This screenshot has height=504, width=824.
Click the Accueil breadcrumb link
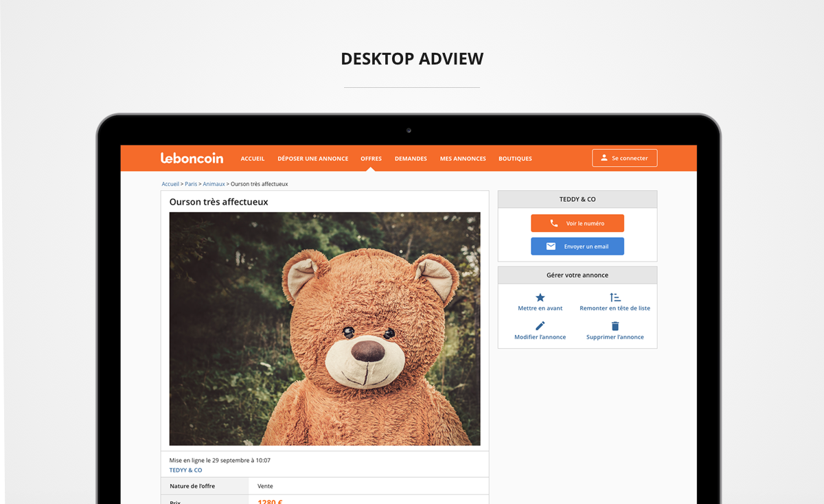170,184
